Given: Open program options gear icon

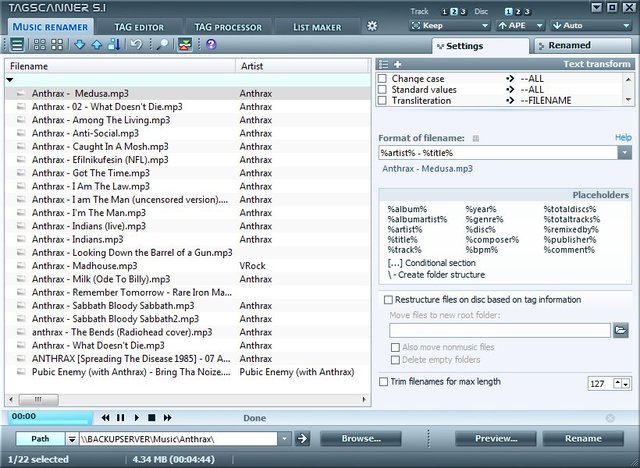Looking at the screenshot, I should click(372, 26).
